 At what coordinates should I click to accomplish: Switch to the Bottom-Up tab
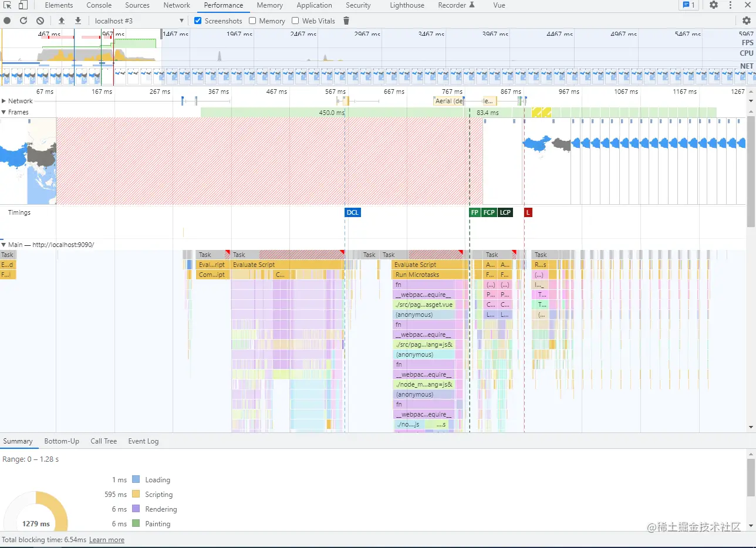(x=62, y=441)
